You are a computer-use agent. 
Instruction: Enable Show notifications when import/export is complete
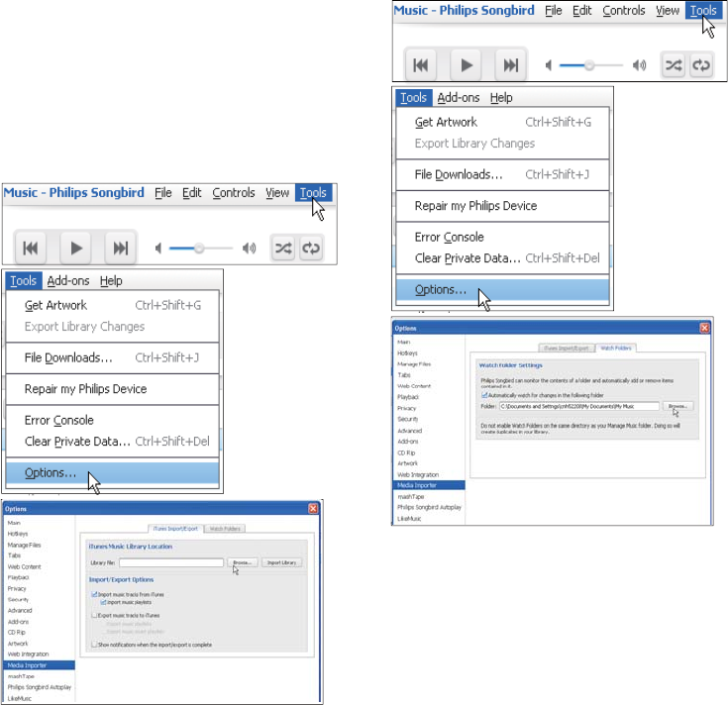point(95,645)
